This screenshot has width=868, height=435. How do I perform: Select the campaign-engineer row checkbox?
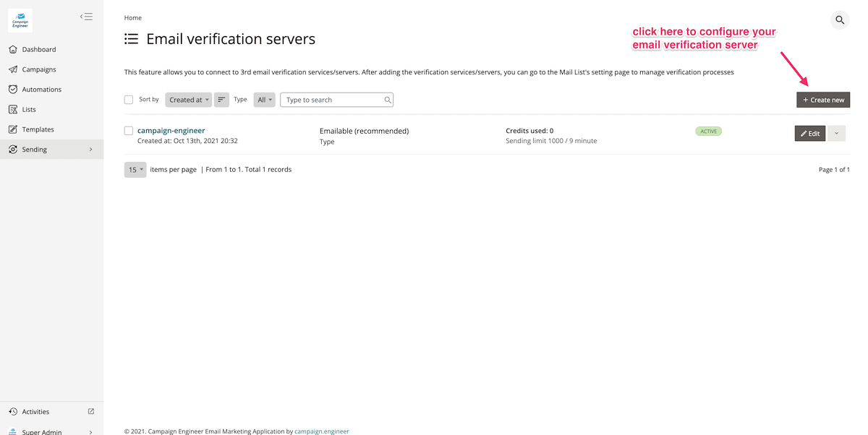pos(129,131)
